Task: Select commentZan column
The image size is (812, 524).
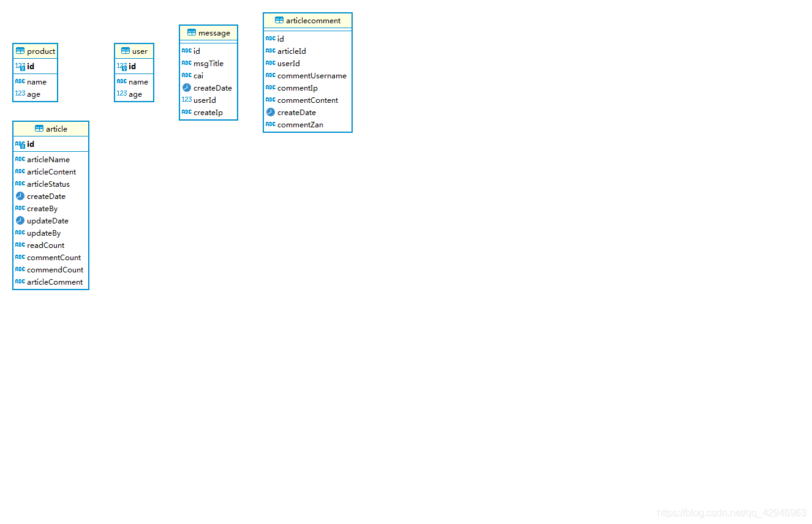Action: click(307, 124)
